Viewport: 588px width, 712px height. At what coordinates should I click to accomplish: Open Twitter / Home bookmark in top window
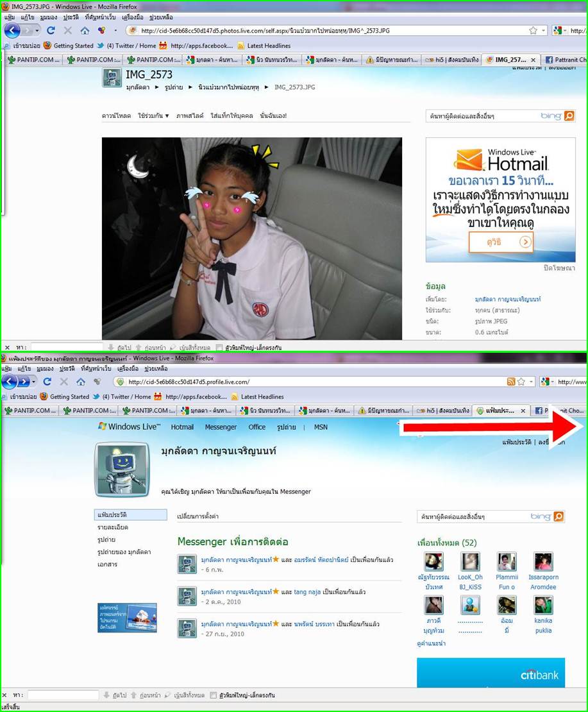coord(126,46)
